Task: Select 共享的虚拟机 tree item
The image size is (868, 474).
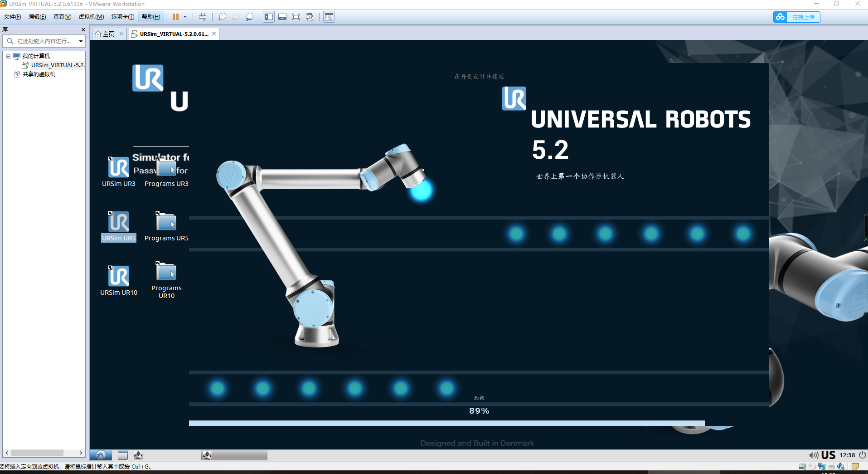Action: point(39,74)
